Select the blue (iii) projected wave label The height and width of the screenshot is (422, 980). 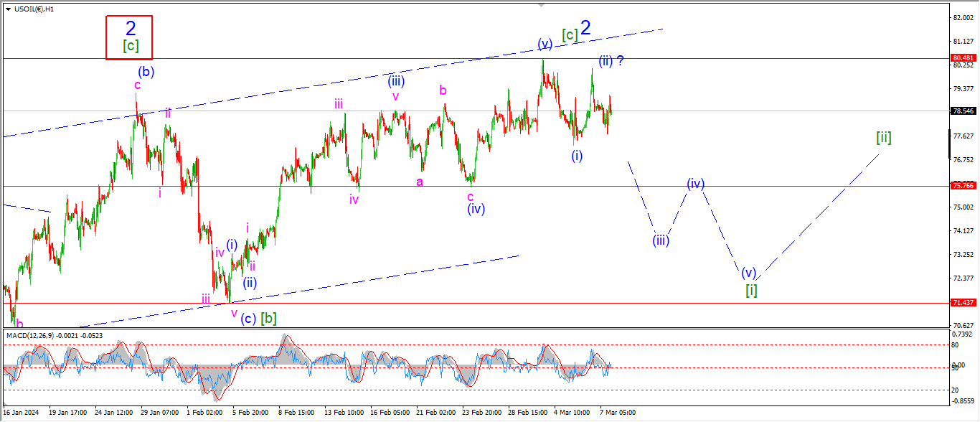661,240
